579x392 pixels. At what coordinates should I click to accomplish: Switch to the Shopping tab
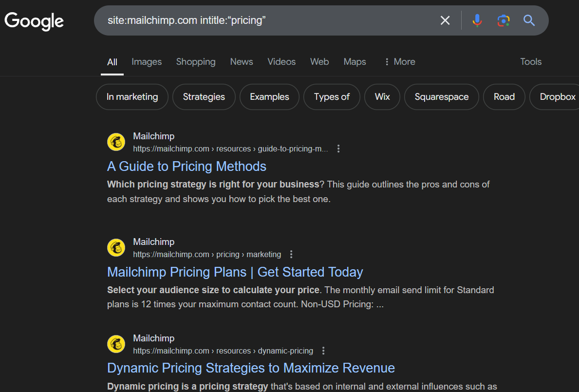pyautogui.click(x=196, y=62)
